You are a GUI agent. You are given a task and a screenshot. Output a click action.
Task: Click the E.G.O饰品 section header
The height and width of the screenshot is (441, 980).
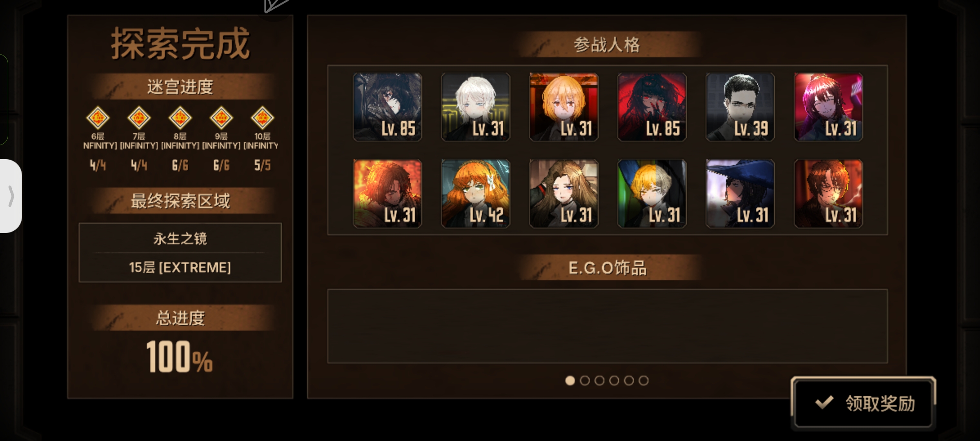tap(608, 268)
